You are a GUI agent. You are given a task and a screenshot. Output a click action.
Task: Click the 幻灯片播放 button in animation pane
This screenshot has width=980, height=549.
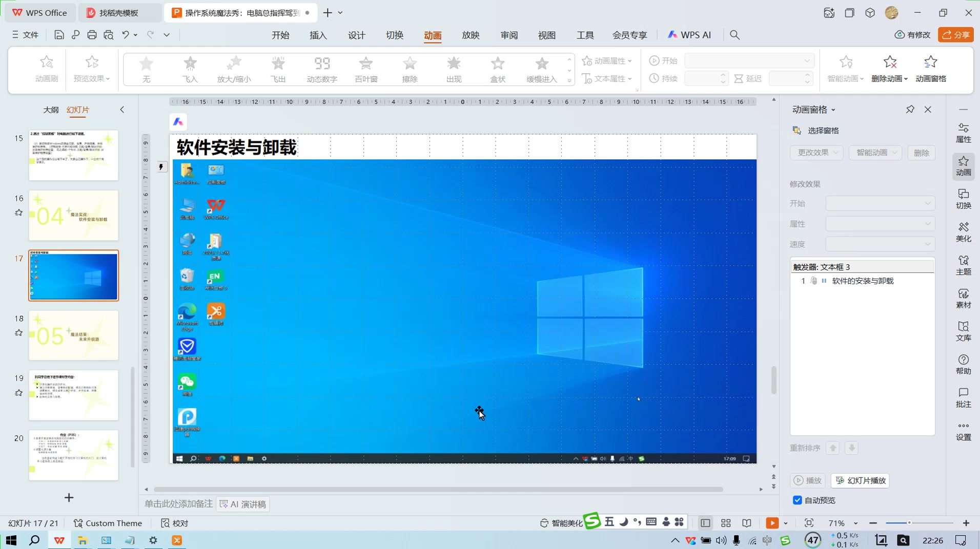coord(860,480)
